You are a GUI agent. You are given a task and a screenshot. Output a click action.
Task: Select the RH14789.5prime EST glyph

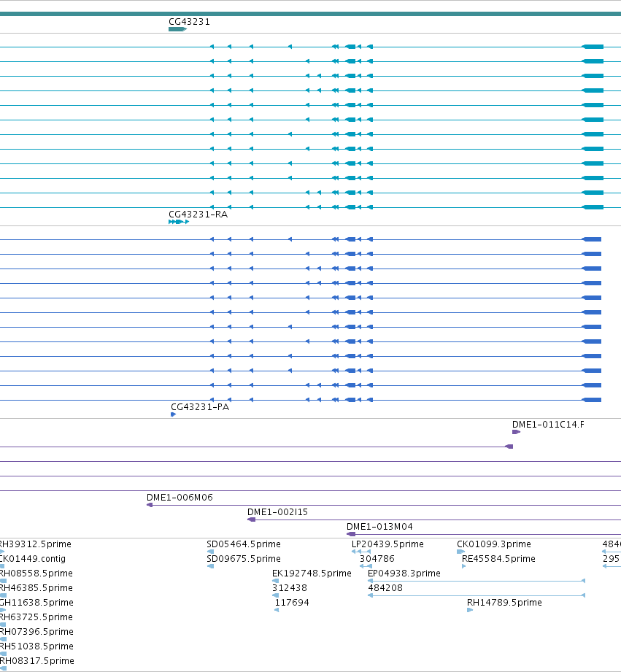click(470, 610)
